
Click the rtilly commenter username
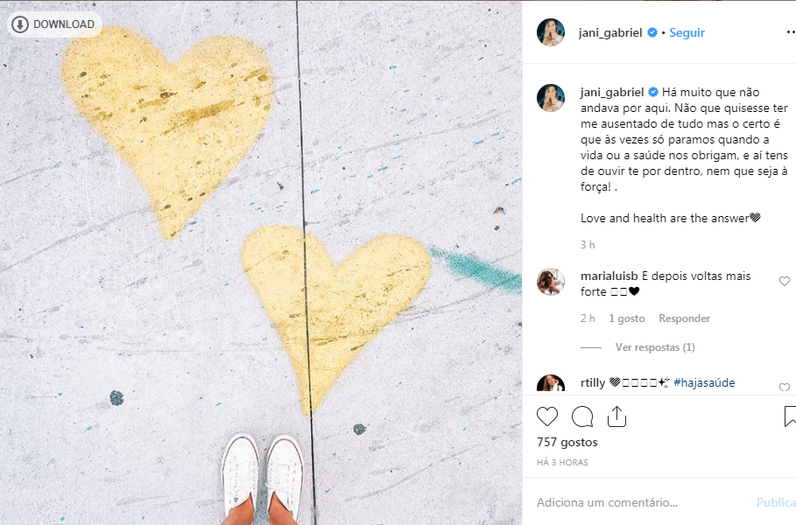coord(592,382)
